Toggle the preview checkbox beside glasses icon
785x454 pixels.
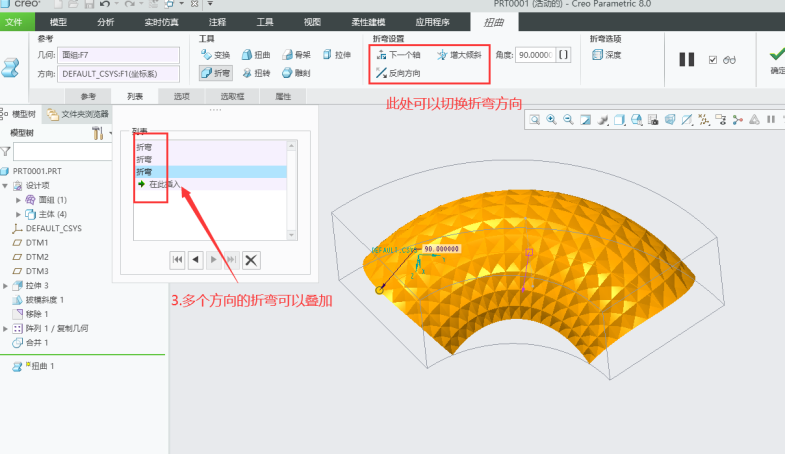[x=712, y=60]
